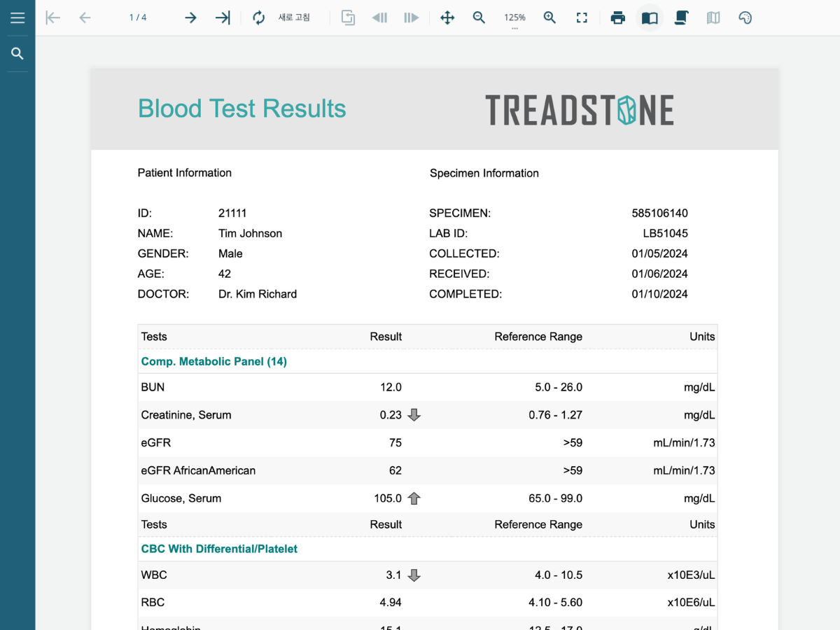Image resolution: width=840 pixels, height=630 pixels.
Task: Click the refresh circular arrows icon
Action: tap(259, 18)
